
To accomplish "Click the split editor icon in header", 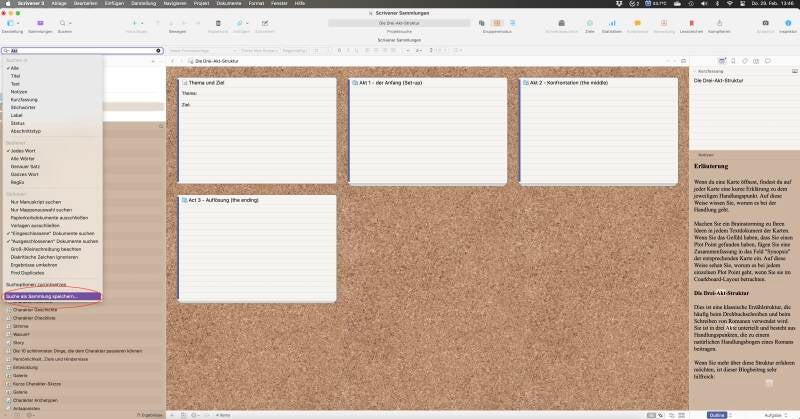I will (x=684, y=61).
